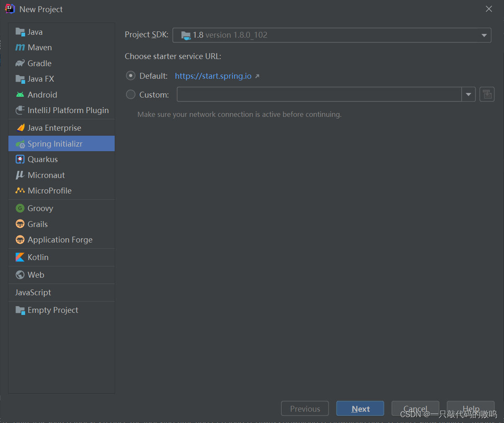Viewport: 504px width, 423px height.
Task: Click the Next button
Action: tap(360, 408)
